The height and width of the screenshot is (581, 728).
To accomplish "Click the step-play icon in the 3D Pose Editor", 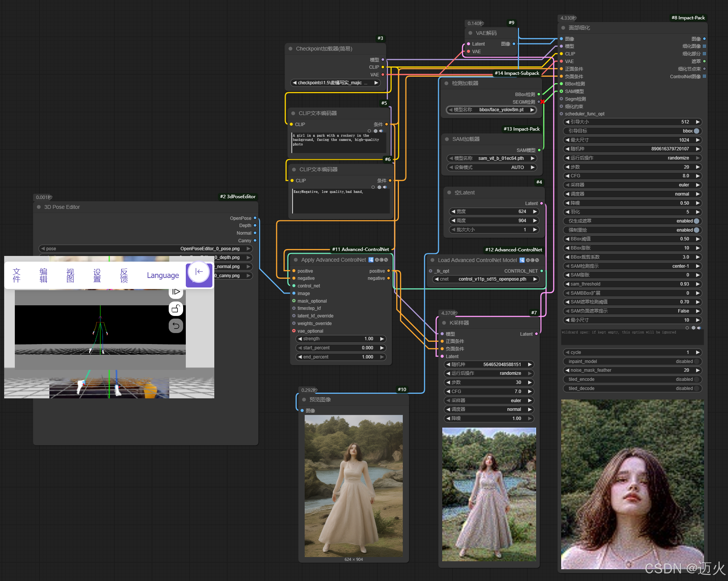I will tap(176, 292).
